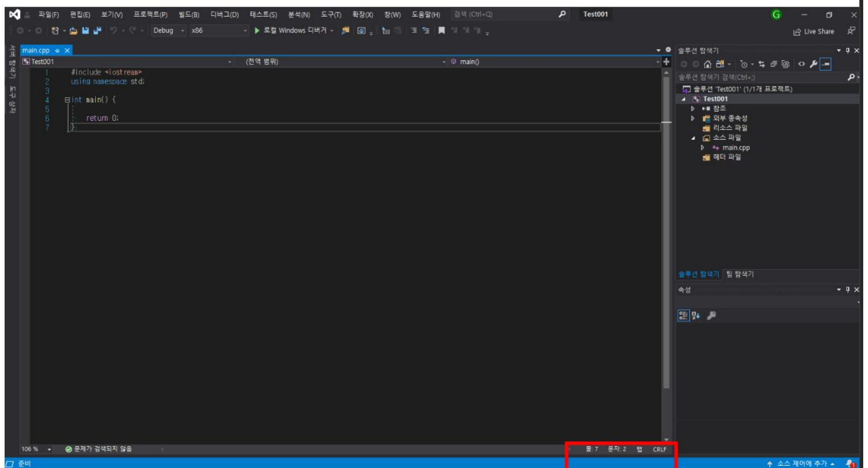Click the alphabetical sort icon in Properties panel
868x468 pixels.
click(x=696, y=316)
